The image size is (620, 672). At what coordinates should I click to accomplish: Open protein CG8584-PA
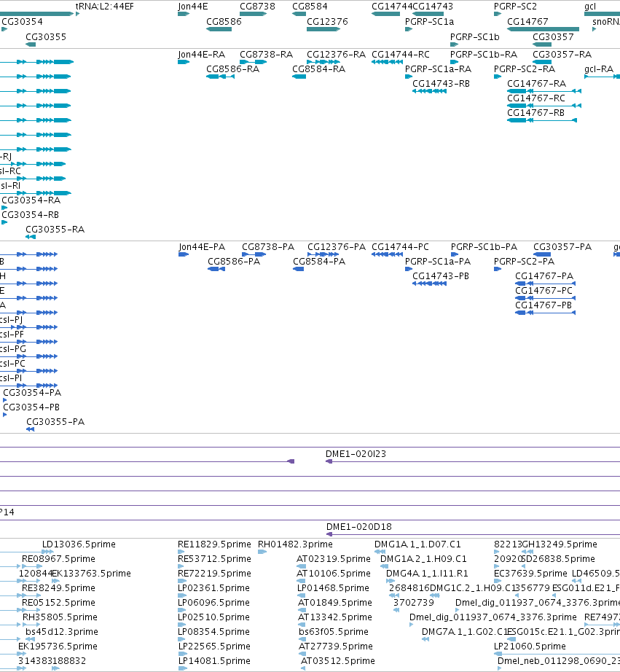point(319,262)
